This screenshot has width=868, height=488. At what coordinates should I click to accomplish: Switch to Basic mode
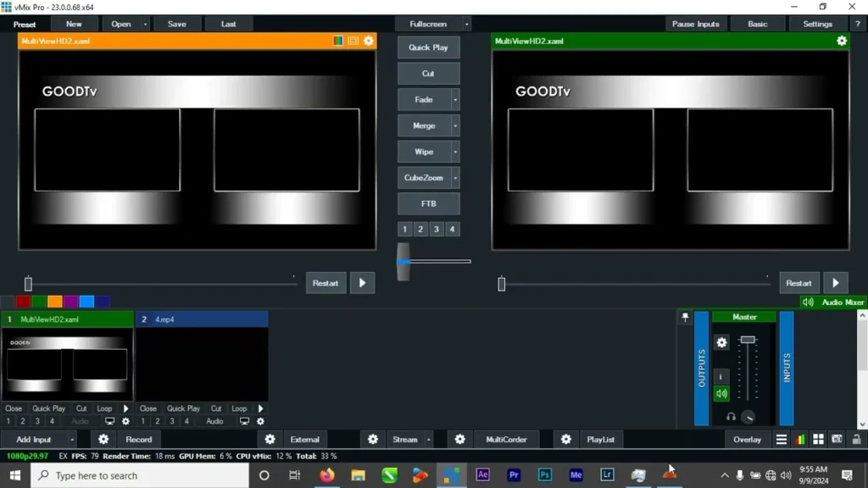[x=757, y=24]
